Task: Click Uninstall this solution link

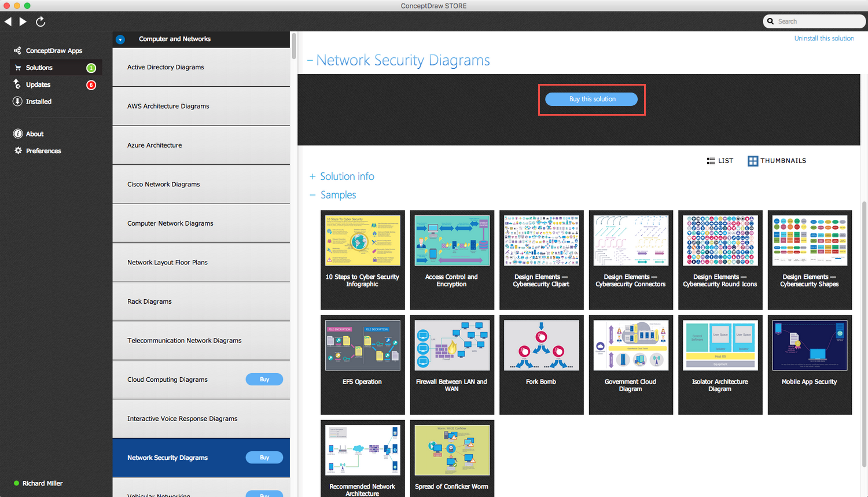Action: pyautogui.click(x=824, y=38)
